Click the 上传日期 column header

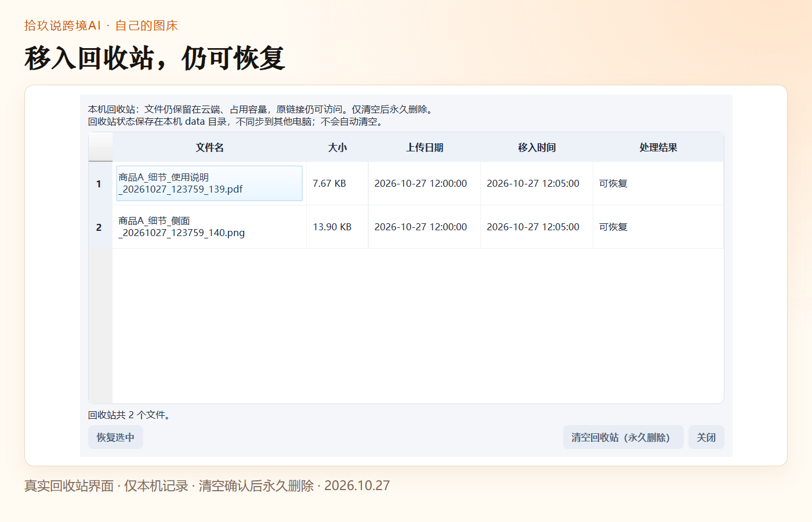coord(425,147)
